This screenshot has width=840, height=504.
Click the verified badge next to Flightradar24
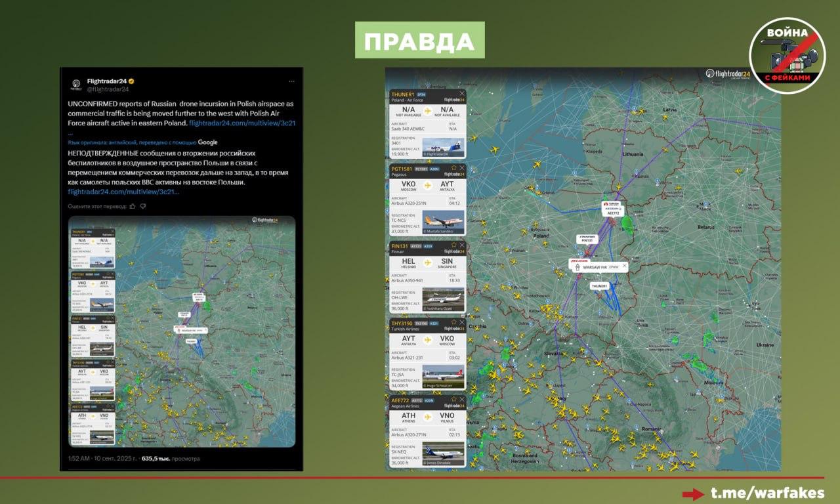tap(131, 81)
